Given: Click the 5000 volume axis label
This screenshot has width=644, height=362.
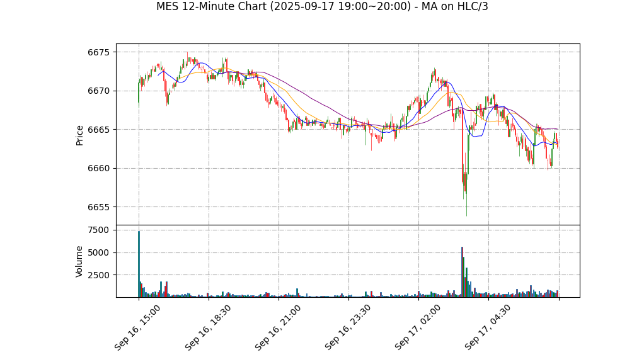Looking at the screenshot, I should 99,253.
